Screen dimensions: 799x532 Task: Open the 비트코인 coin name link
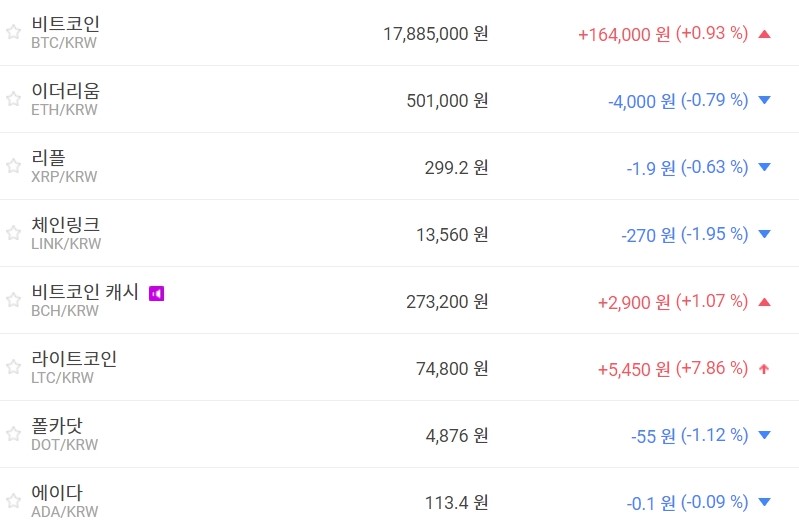66,24
